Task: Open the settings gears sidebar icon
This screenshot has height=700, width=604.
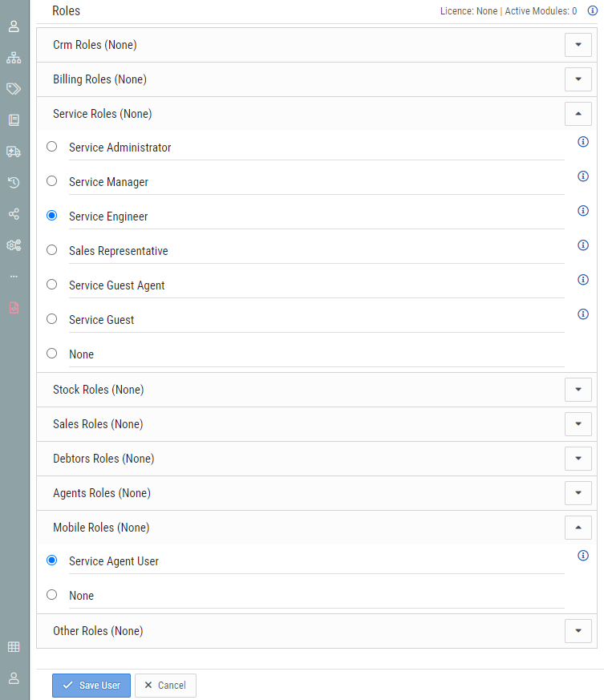Action: point(14,245)
